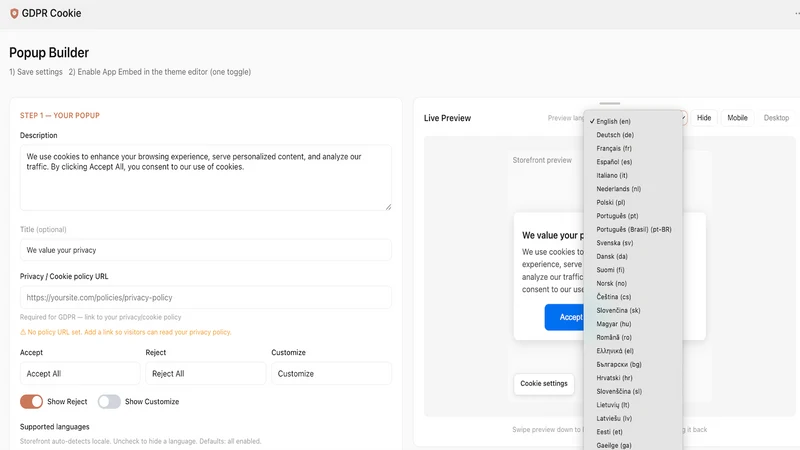The height and width of the screenshot is (450, 800).
Task: Click 'STEP 1 — YOUR POPUP' label
Action: coord(60,115)
